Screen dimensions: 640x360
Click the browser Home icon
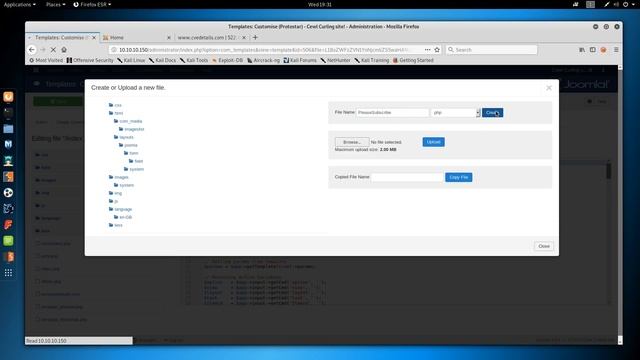[x=64, y=49]
